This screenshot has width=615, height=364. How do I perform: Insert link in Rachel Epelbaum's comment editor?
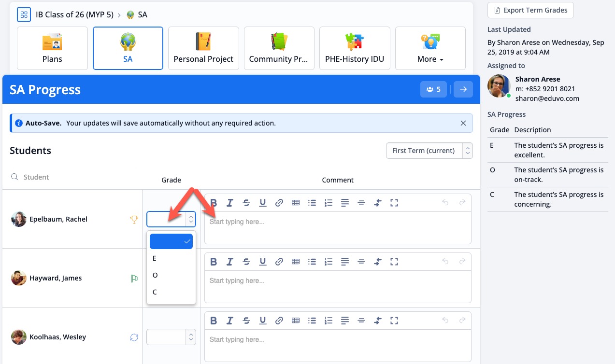[x=279, y=203]
